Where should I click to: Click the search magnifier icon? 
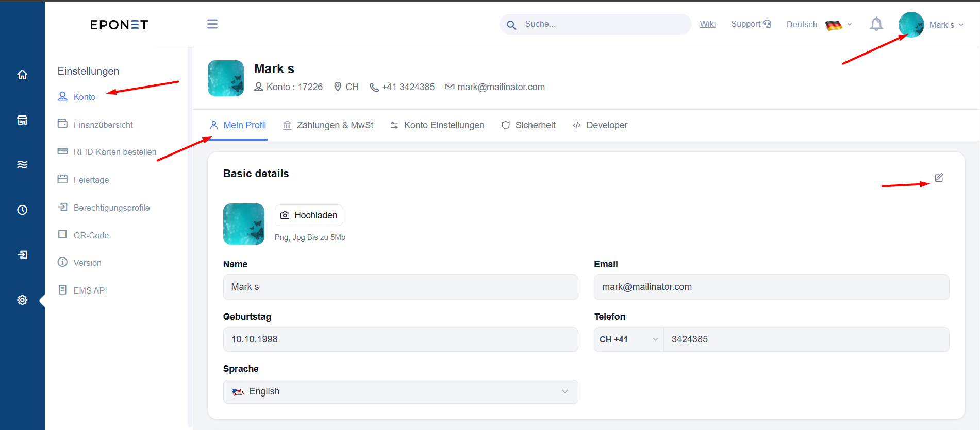(511, 25)
